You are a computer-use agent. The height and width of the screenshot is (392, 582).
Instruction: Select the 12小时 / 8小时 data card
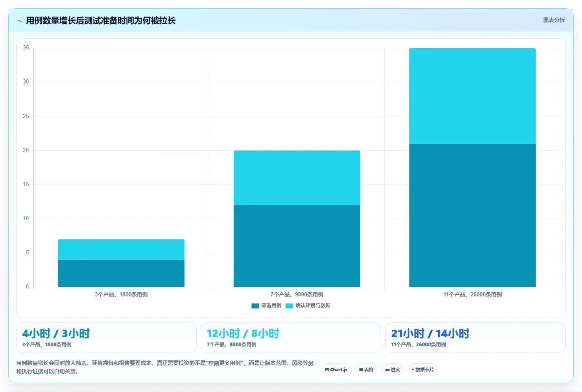click(x=291, y=338)
